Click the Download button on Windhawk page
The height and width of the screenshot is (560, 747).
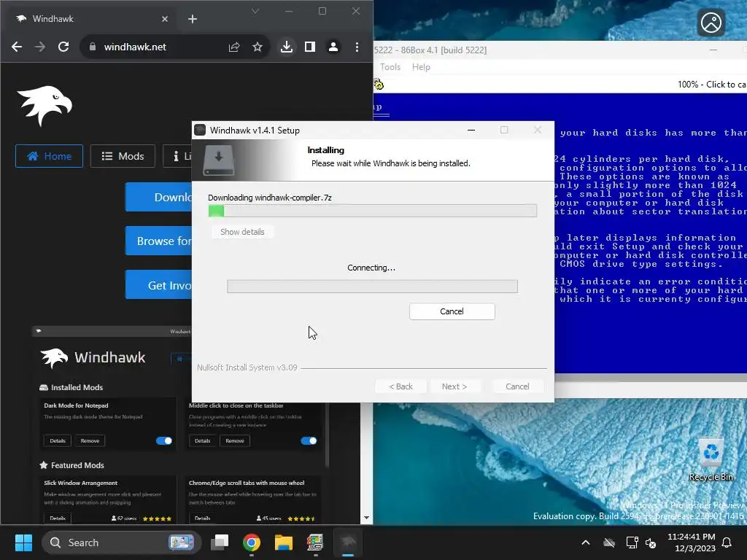(x=158, y=197)
